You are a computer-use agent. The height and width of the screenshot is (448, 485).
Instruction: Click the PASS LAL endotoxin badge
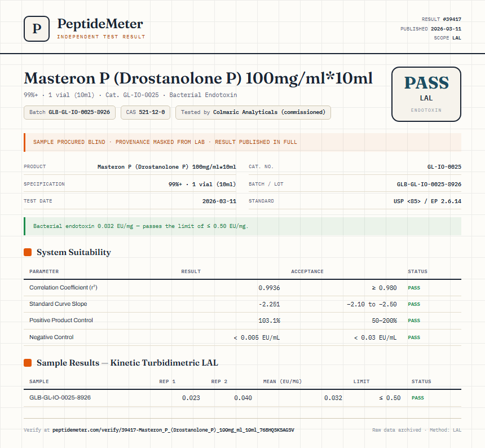coord(426,94)
